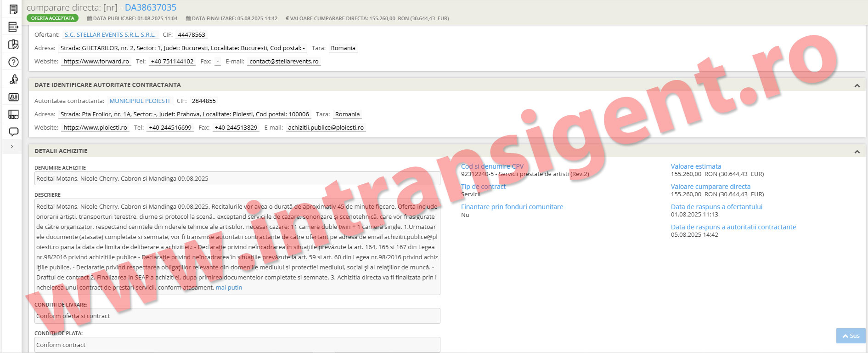
Task: Click the OFERTA ACCEPTATA status badge
Action: coord(52,18)
